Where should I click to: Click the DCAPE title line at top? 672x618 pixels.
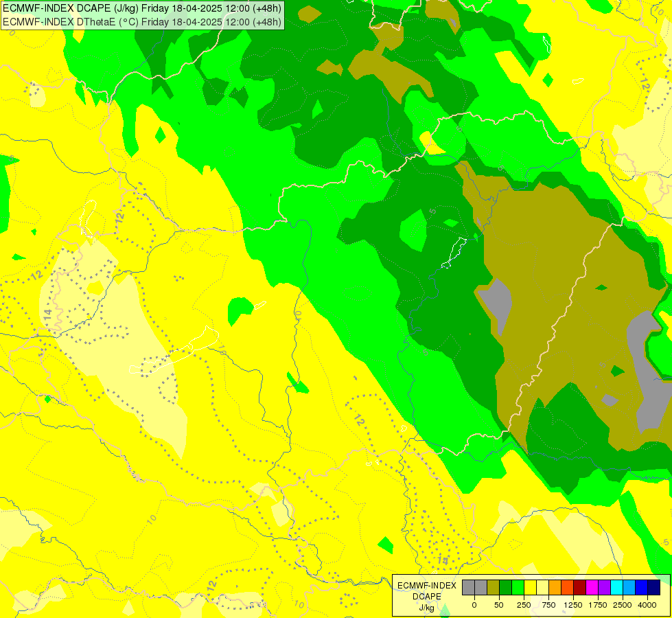coord(142,8)
